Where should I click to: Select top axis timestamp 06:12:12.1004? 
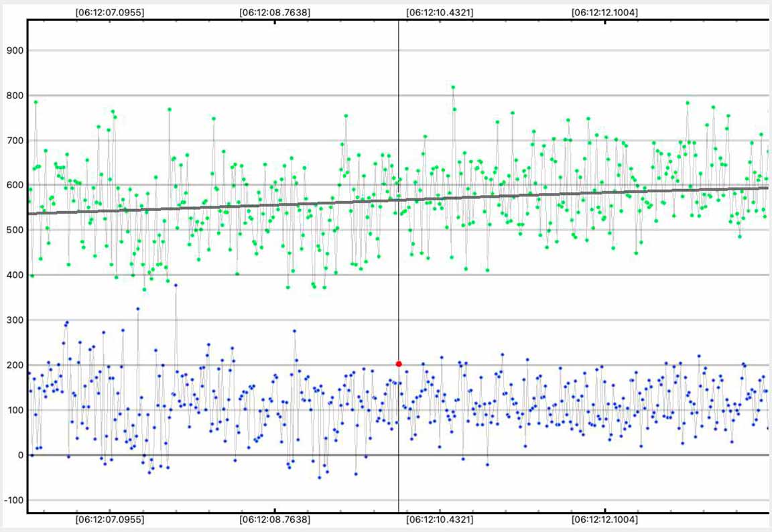tap(604, 12)
